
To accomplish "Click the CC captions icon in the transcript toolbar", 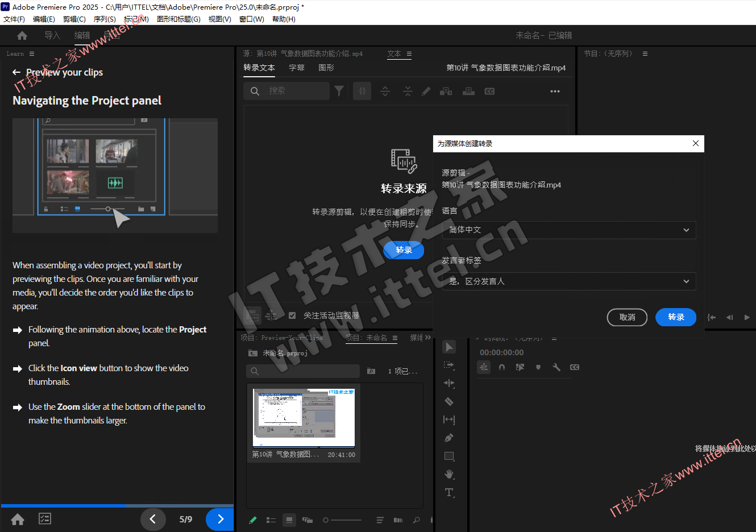I will tap(489, 91).
